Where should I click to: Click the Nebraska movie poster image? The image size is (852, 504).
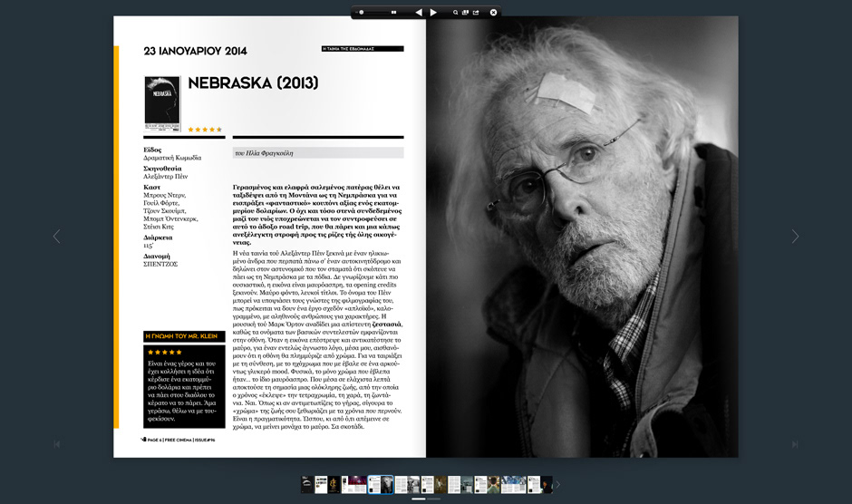click(x=162, y=103)
